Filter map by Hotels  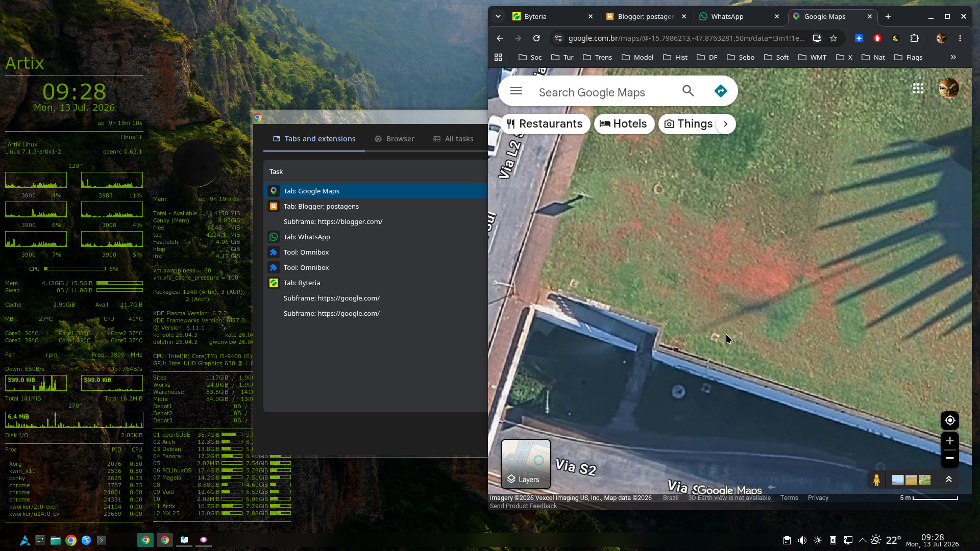tap(624, 124)
